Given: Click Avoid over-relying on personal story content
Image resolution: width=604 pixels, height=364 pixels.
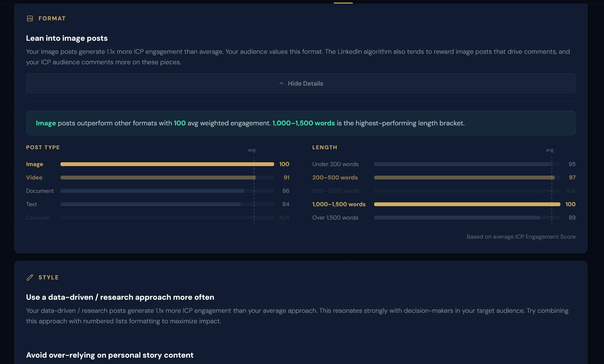Looking at the screenshot, I should (110, 355).
